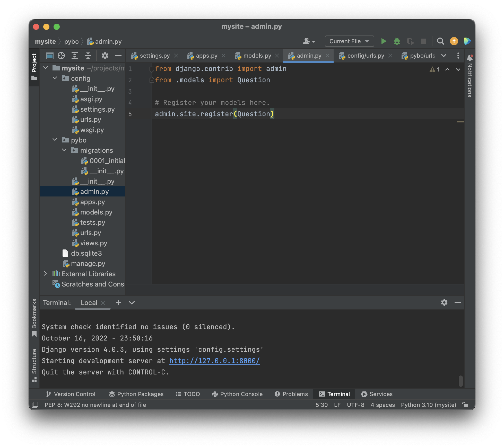Image resolution: width=504 pixels, height=448 pixels.
Task: Open the Python Console tab
Action: pos(237,394)
